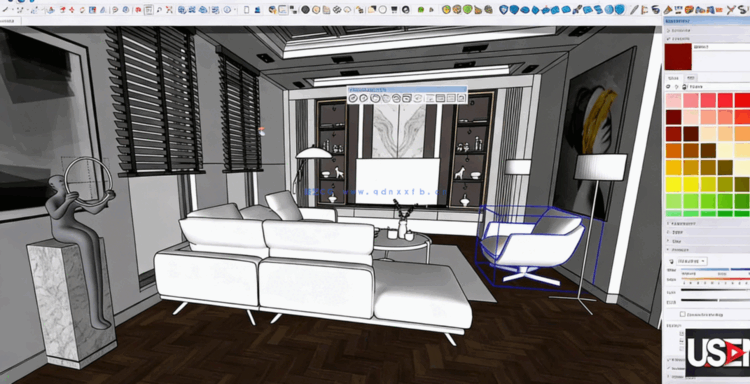Collapse the panel header above the red material preview
Viewport: 750px width, 384px height.
(706, 38)
